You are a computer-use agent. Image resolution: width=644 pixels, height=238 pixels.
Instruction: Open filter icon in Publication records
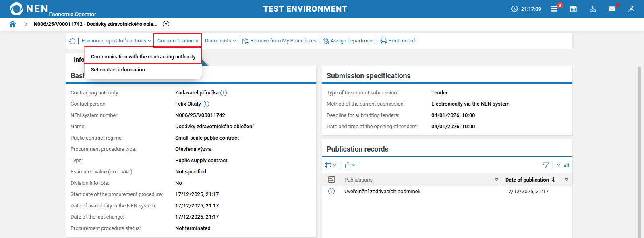click(545, 165)
